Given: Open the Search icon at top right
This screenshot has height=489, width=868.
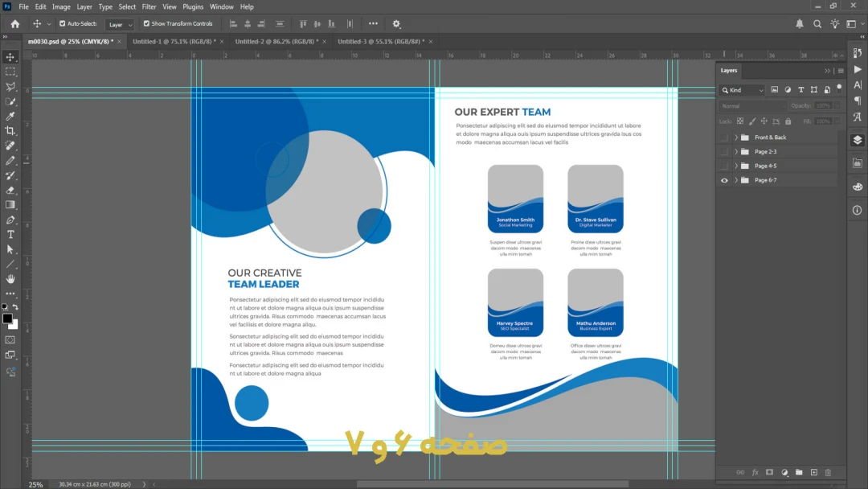Looking at the screenshot, I should [817, 24].
